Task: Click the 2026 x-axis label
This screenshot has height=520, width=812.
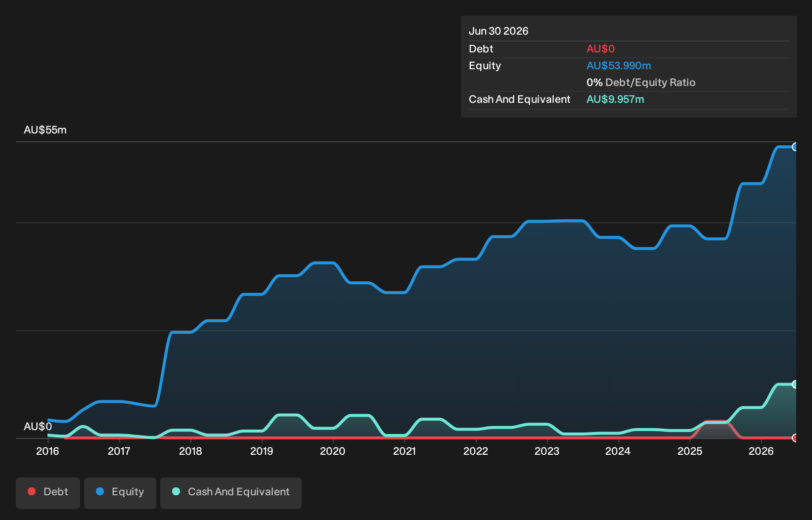Action: 761,451
